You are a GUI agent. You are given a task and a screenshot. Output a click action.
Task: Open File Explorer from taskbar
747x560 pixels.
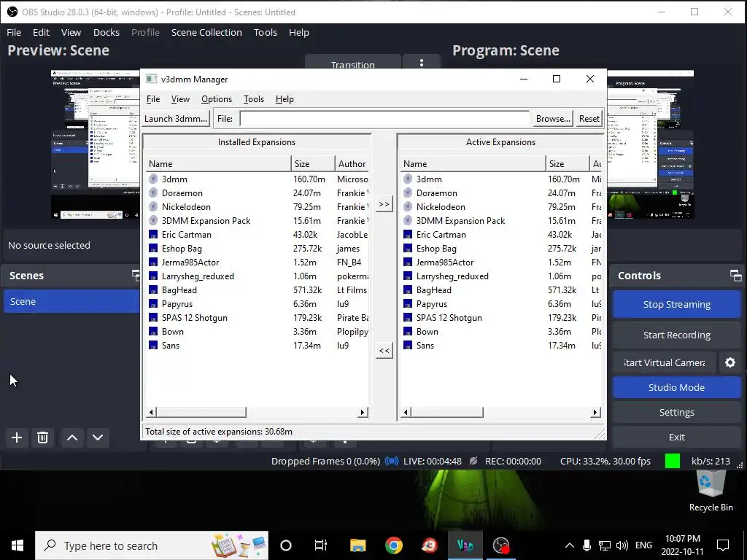(x=357, y=545)
